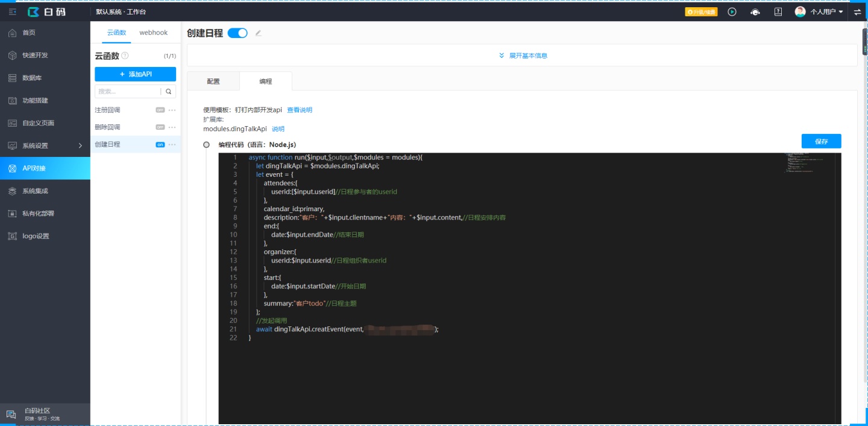Focus the 搜索 input field
This screenshot has width=868, height=426.
(x=127, y=91)
